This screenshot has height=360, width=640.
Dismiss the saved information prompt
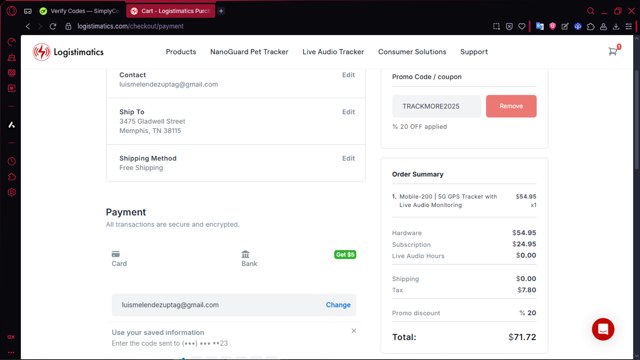coord(354,331)
